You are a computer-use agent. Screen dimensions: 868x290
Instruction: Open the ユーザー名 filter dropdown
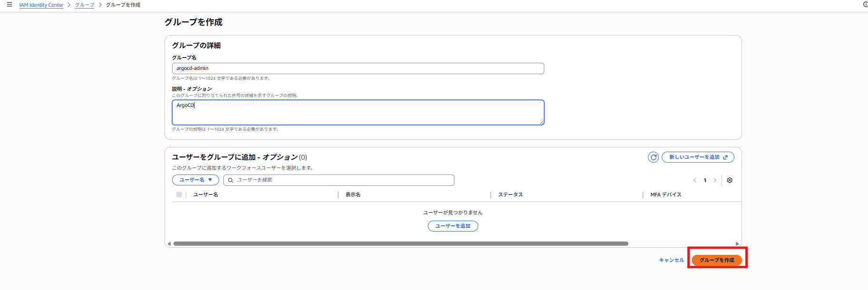[195, 180]
